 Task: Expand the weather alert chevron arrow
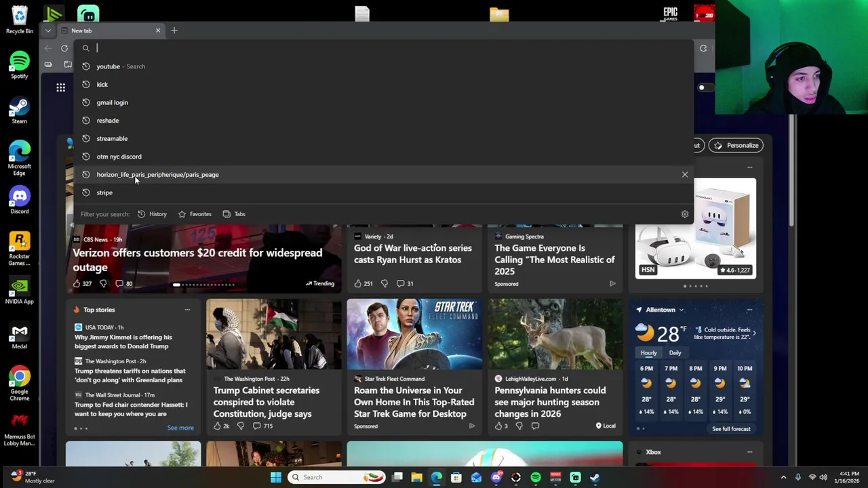pyautogui.click(x=754, y=333)
